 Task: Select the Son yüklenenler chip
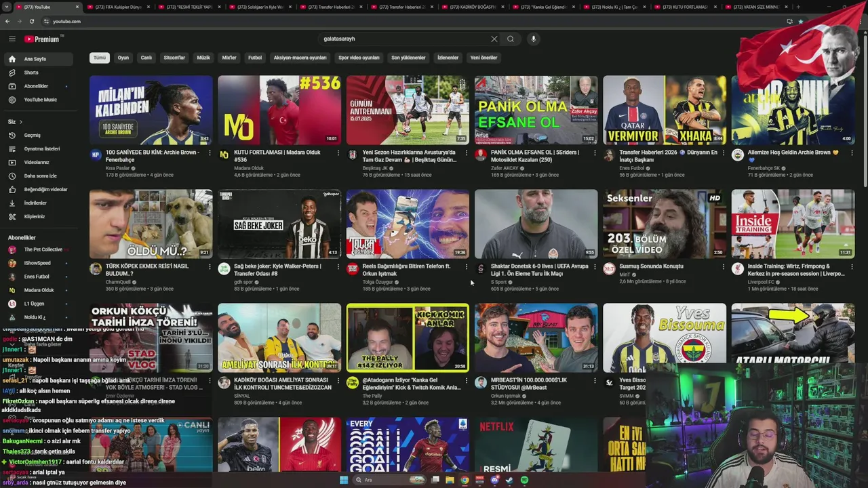coord(408,58)
